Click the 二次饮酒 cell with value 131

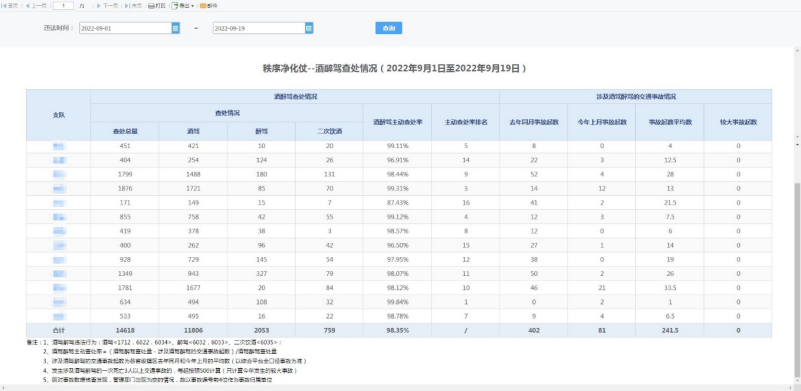(x=329, y=174)
